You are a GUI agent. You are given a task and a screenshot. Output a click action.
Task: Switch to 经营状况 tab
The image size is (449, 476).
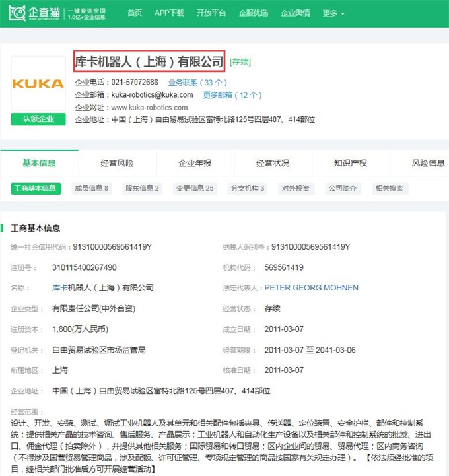pyautogui.click(x=273, y=163)
